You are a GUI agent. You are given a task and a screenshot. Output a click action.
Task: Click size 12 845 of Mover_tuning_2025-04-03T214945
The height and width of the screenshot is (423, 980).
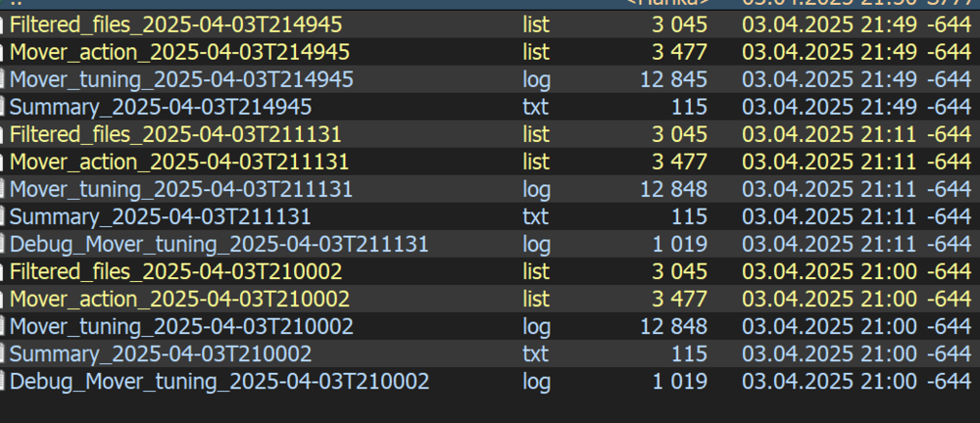(x=674, y=80)
